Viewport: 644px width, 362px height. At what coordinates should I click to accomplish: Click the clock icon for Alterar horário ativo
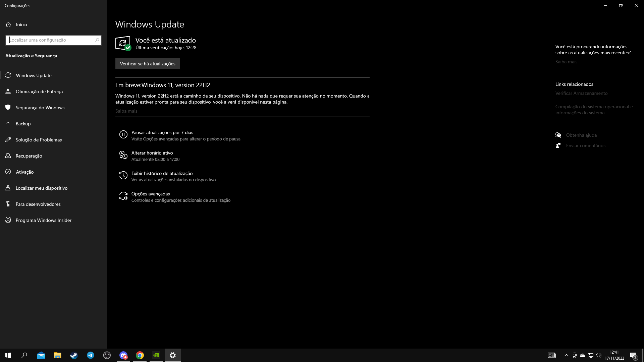123,155
